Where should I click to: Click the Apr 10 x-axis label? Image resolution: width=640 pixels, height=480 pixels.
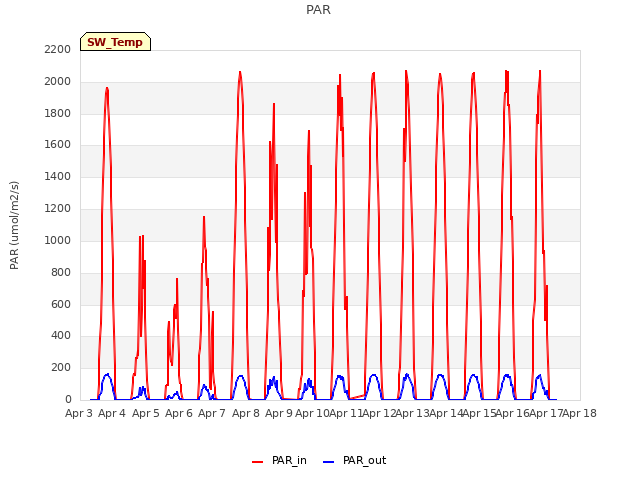(312, 413)
